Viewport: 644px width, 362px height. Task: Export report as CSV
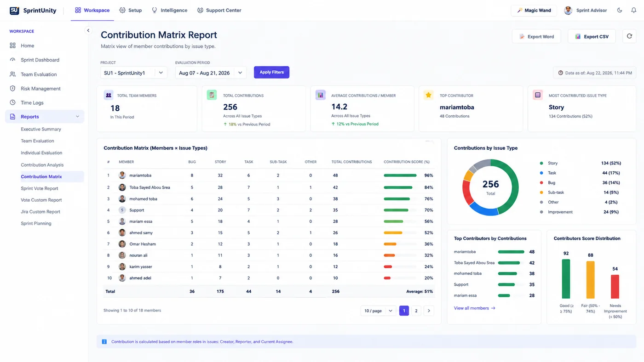click(x=592, y=36)
